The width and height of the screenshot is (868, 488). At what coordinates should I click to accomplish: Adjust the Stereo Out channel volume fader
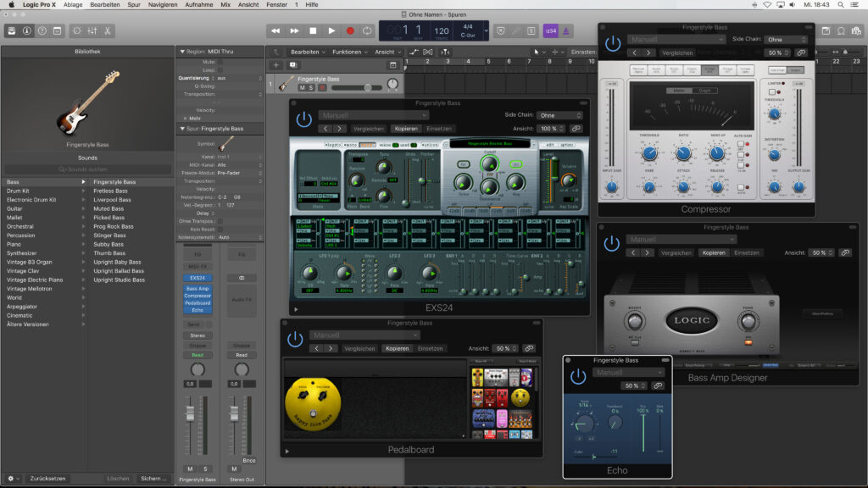[234, 413]
